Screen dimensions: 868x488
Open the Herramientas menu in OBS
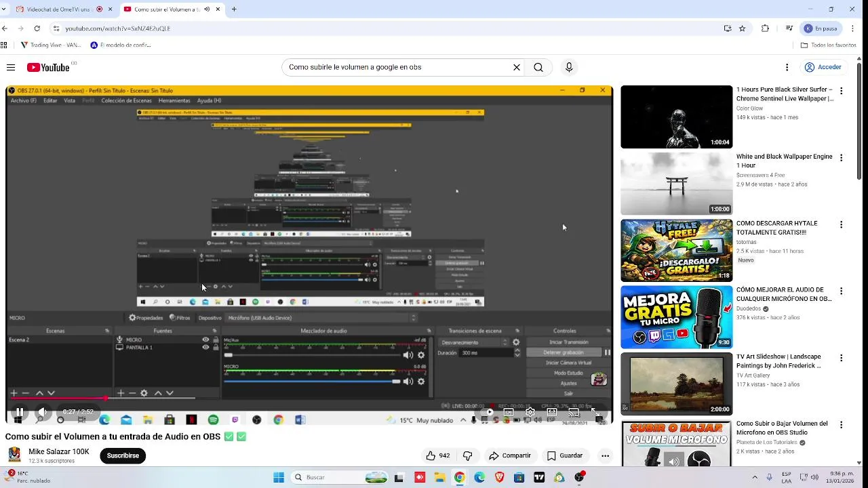[x=174, y=100]
